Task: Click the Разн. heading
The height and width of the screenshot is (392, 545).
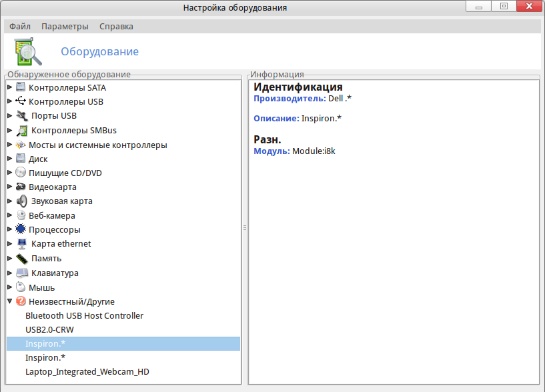Action: 267,140
